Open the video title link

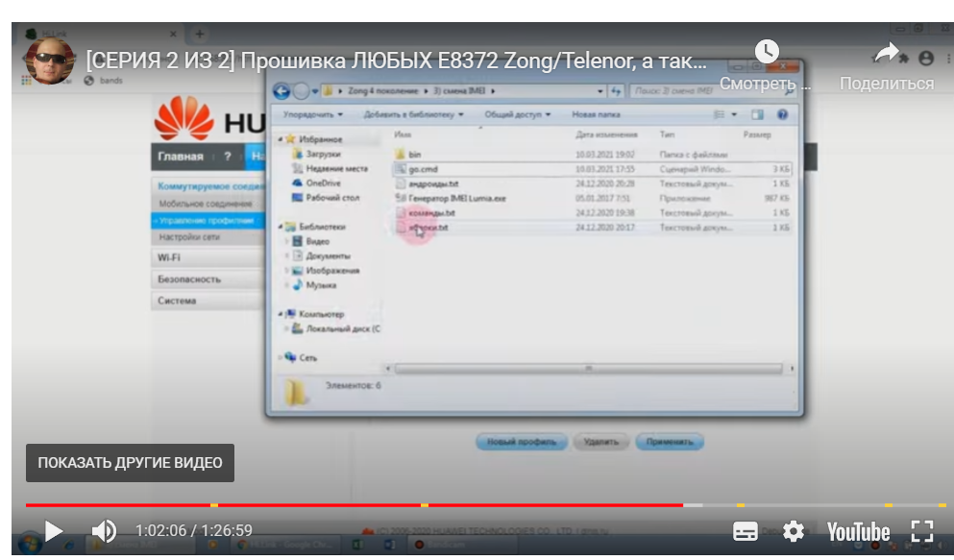click(x=396, y=61)
